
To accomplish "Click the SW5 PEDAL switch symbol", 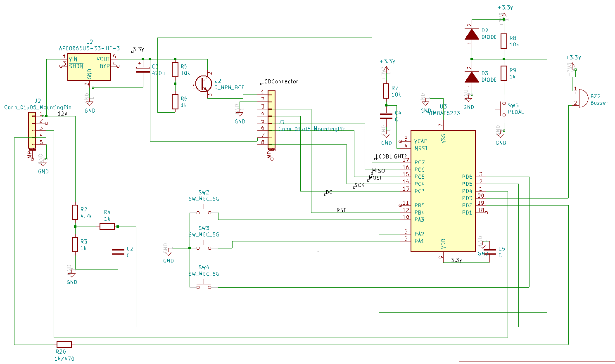I will click(501, 109).
